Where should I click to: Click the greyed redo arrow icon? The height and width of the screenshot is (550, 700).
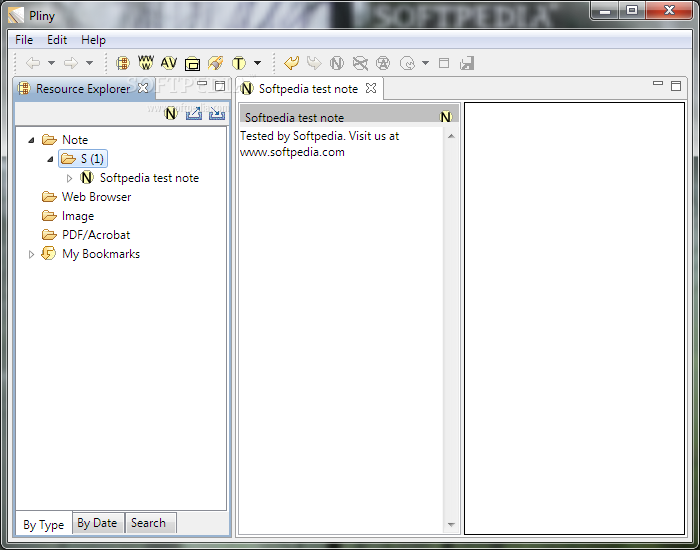314,63
